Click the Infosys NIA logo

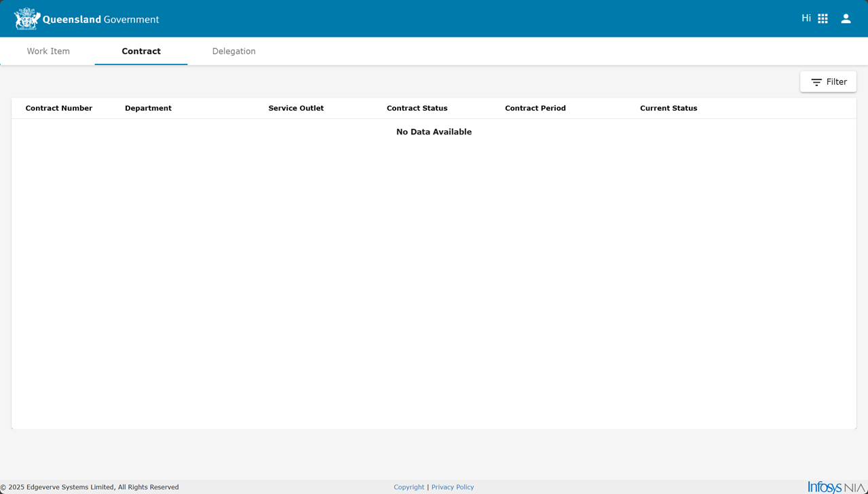pyautogui.click(x=837, y=487)
